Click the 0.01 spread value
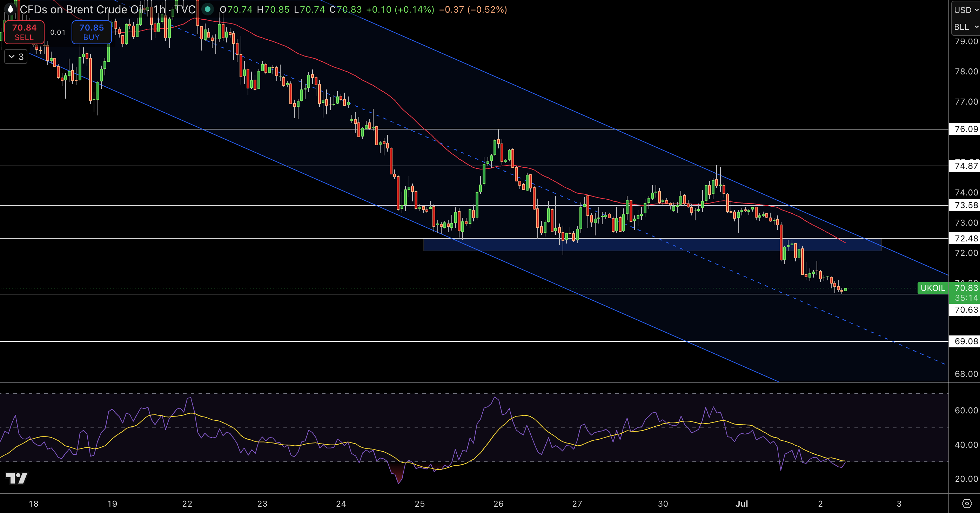The height and width of the screenshot is (513, 980). click(58, 32)
